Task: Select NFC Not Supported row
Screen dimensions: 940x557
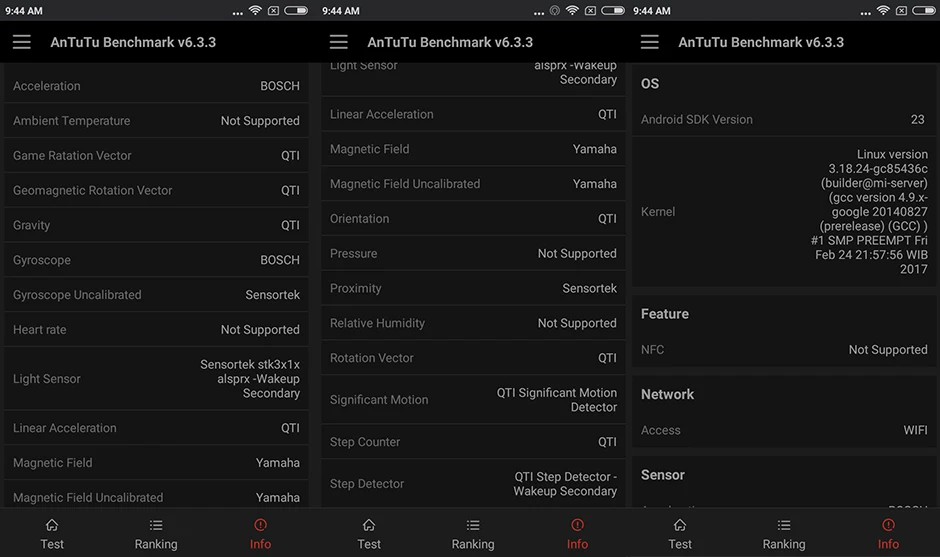Action: coord(784,350)
